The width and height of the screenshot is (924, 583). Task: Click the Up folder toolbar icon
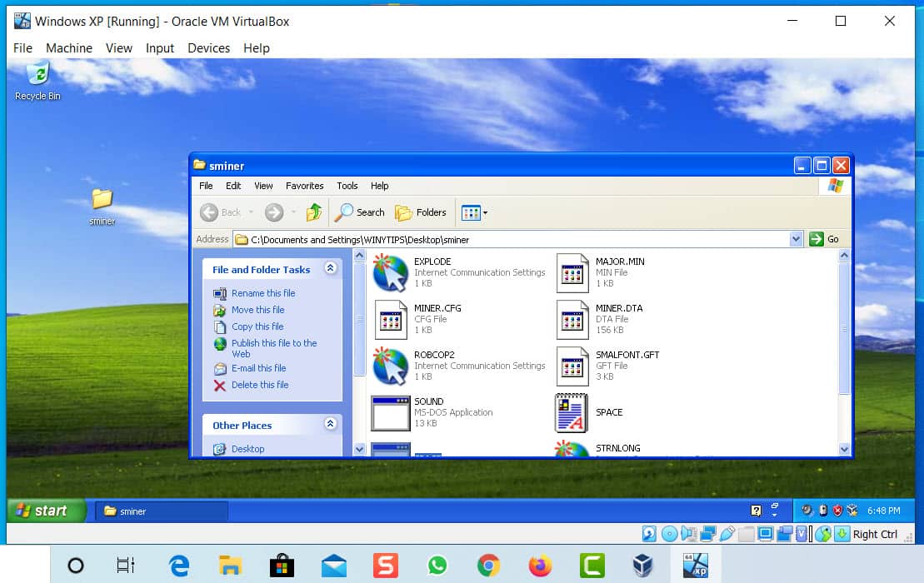[314, 212]
